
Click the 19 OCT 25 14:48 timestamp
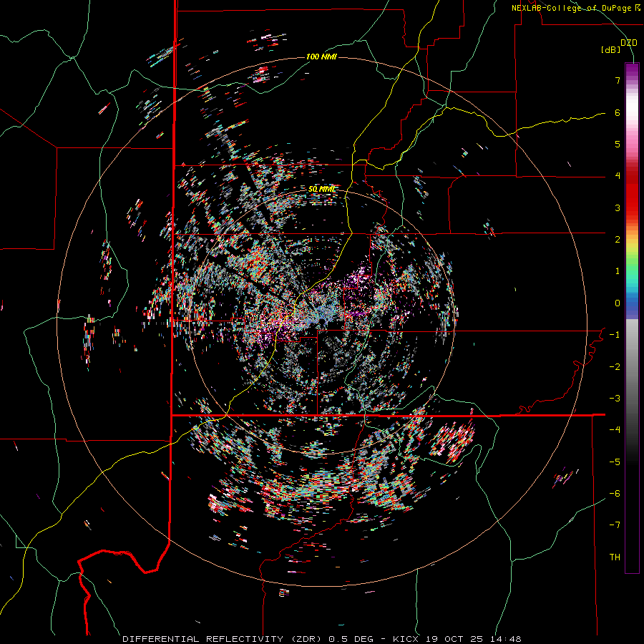[x=474, y=639]
